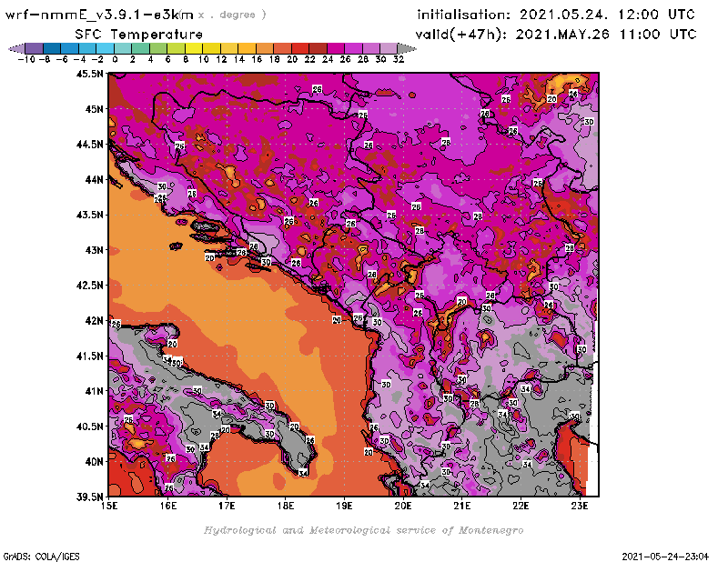Click the '43.5N' latitude axis label
Image resolution: width=728 pixels, height=562 pixels.
coord(89,215)
